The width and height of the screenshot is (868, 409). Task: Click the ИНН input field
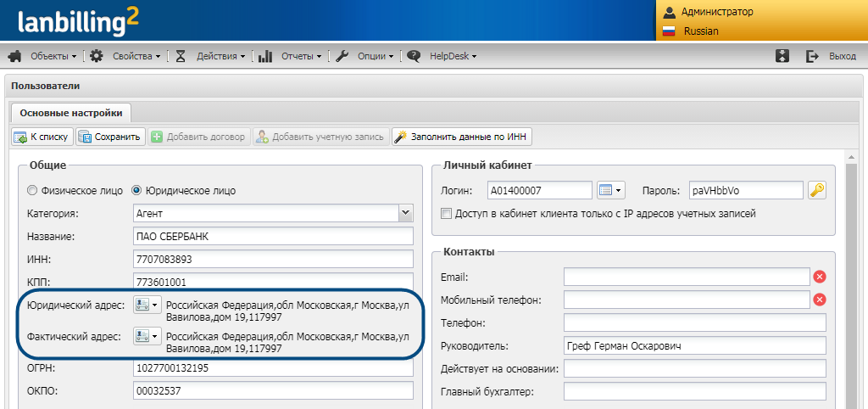coord(274,259)
